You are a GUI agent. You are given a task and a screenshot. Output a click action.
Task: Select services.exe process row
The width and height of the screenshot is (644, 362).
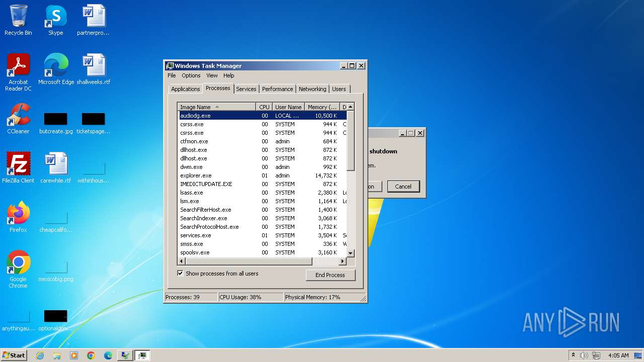point(262,235)
